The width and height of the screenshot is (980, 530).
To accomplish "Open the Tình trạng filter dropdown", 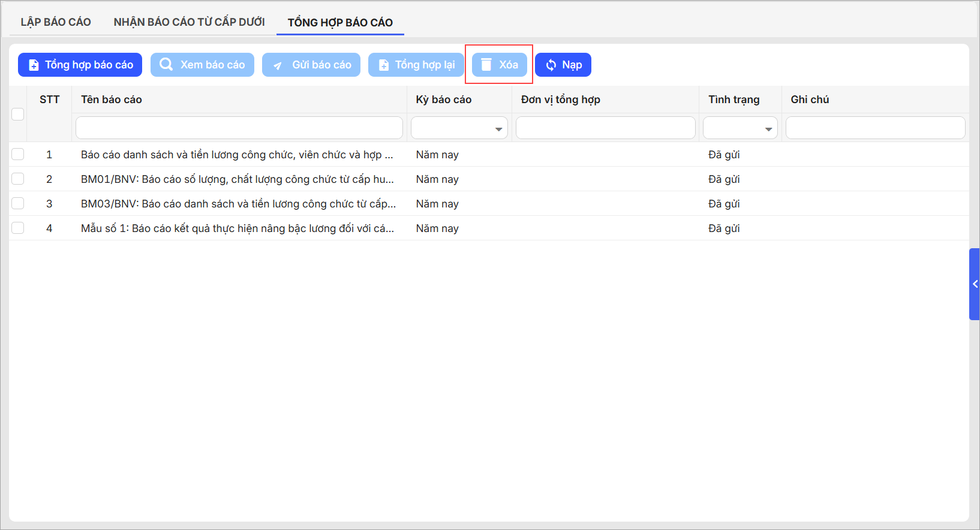I will coord(740,128).
